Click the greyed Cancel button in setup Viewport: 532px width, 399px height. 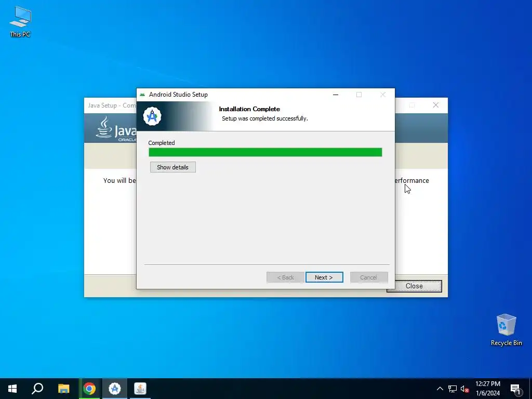tap(369, 277)
